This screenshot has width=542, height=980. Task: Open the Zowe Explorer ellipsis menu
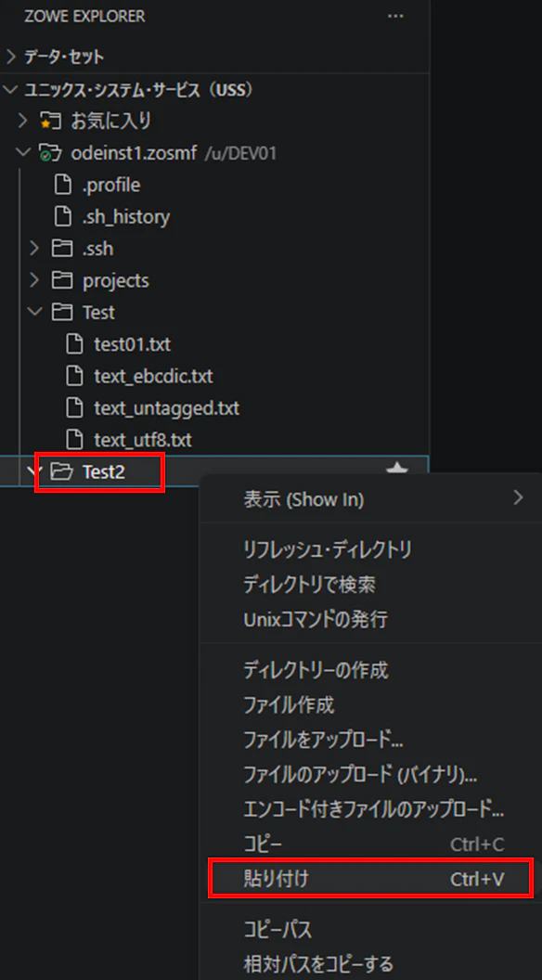(395, 17)
